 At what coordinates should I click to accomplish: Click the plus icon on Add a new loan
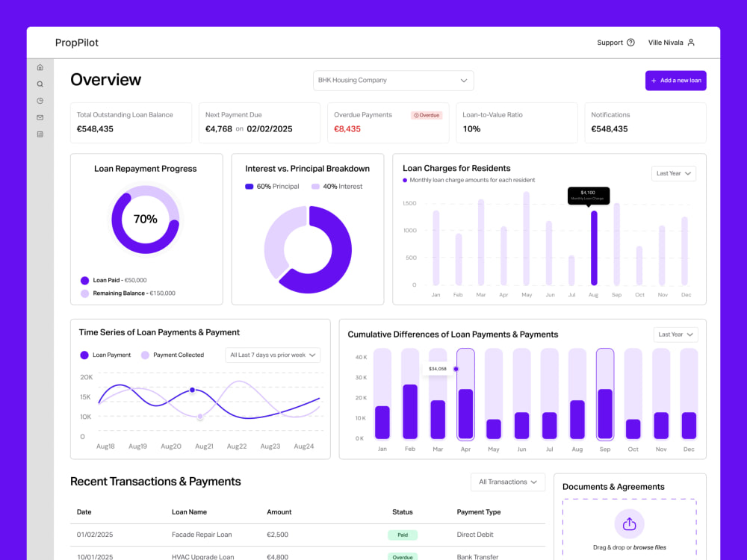pyautogui.click(x=654, y=81)
